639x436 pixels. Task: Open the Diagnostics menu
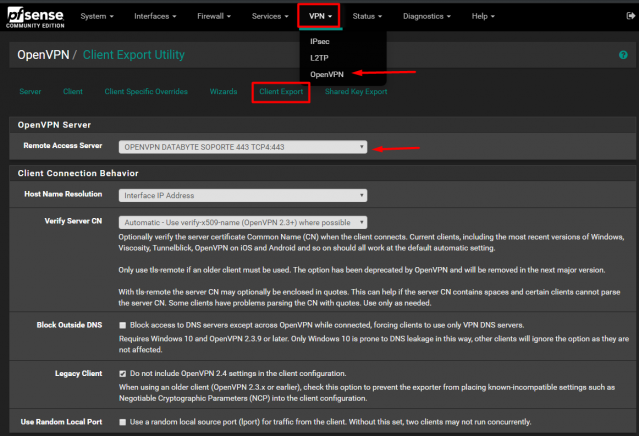tap(427, 16)
